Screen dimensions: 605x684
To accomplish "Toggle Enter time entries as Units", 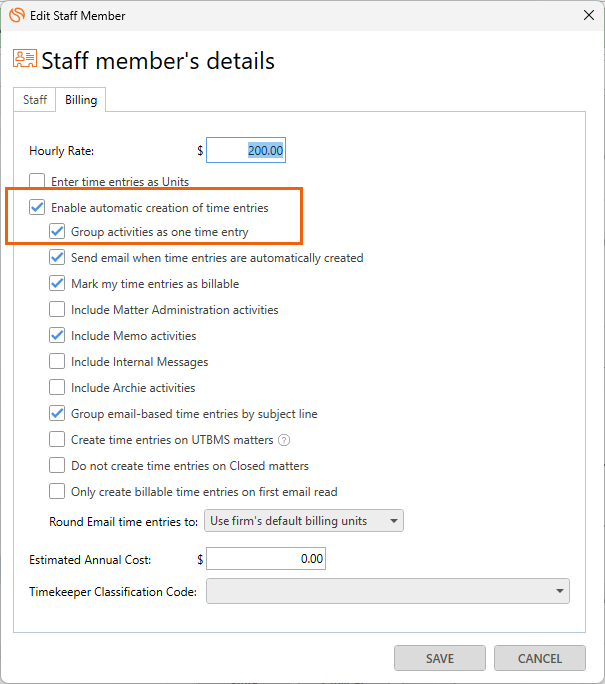I will tap(37, 181).
